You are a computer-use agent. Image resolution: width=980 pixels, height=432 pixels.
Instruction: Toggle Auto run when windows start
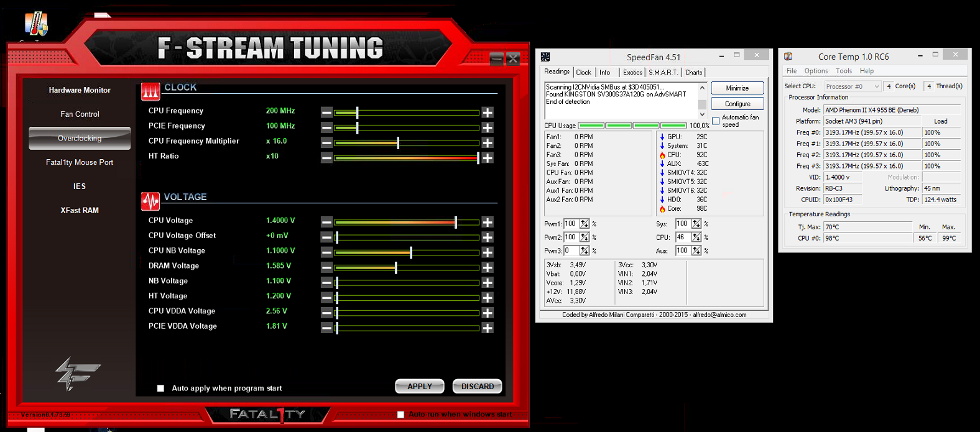tap(400, 414)
